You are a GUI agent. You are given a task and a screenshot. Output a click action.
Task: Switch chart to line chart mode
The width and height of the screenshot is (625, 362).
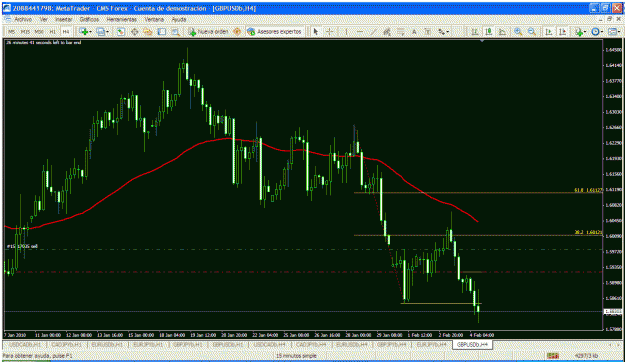[502, 31]
